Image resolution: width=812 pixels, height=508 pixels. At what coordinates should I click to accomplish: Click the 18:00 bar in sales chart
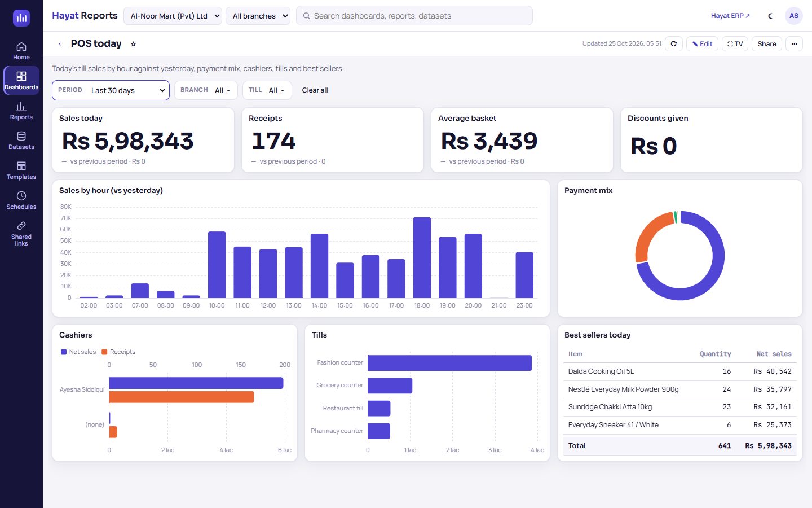pyautogui.click(x=422, y=257)
